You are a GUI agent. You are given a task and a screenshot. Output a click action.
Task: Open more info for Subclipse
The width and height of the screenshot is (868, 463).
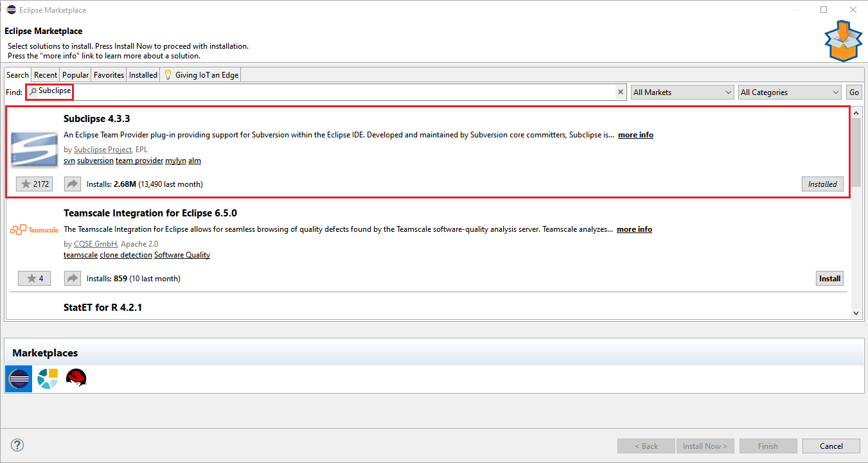[x=635, y=135]
